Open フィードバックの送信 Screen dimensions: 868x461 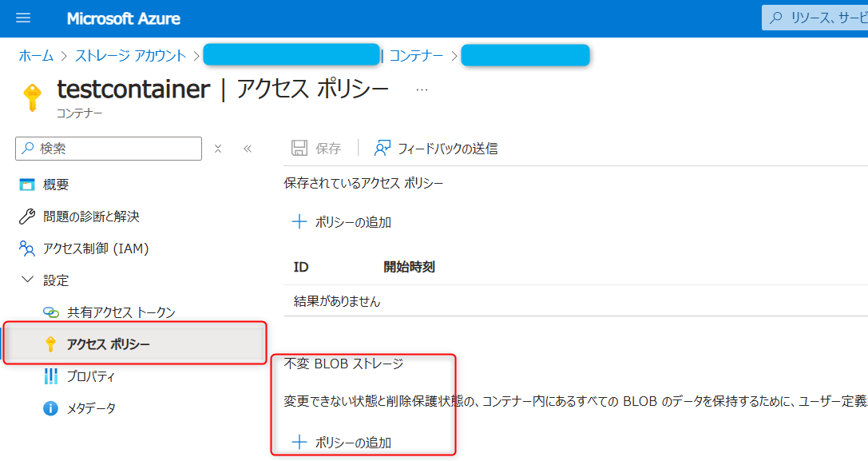tap(448, 149)
